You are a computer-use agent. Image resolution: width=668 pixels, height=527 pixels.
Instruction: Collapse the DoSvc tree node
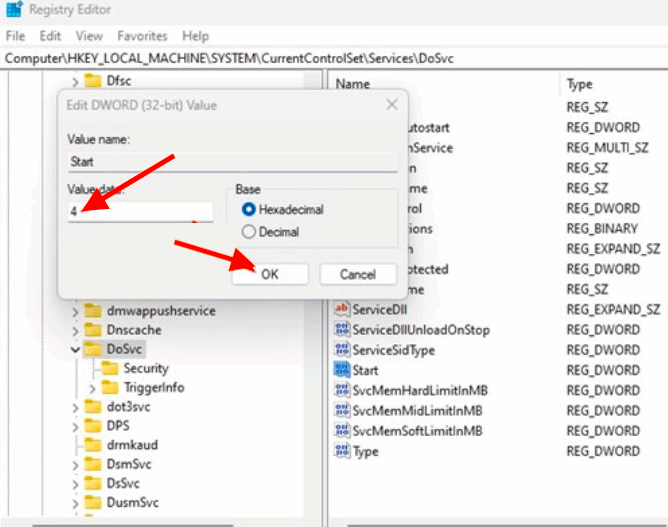75,350
